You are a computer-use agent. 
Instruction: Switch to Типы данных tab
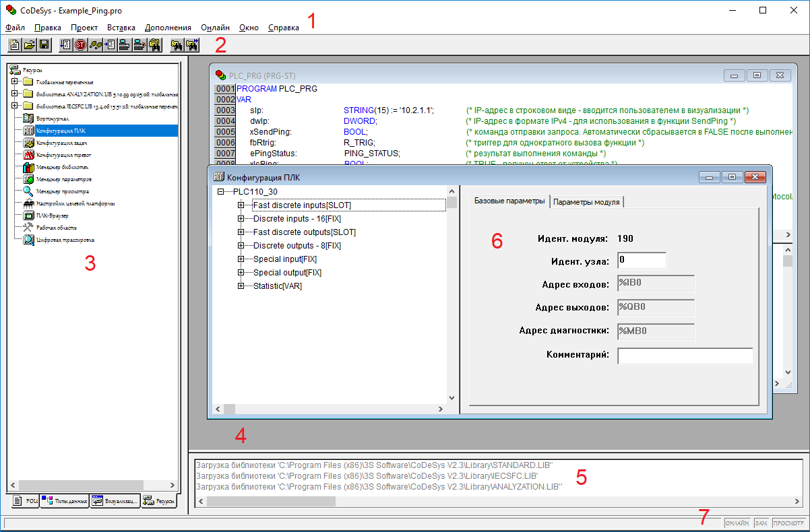[x=64, y=502]
